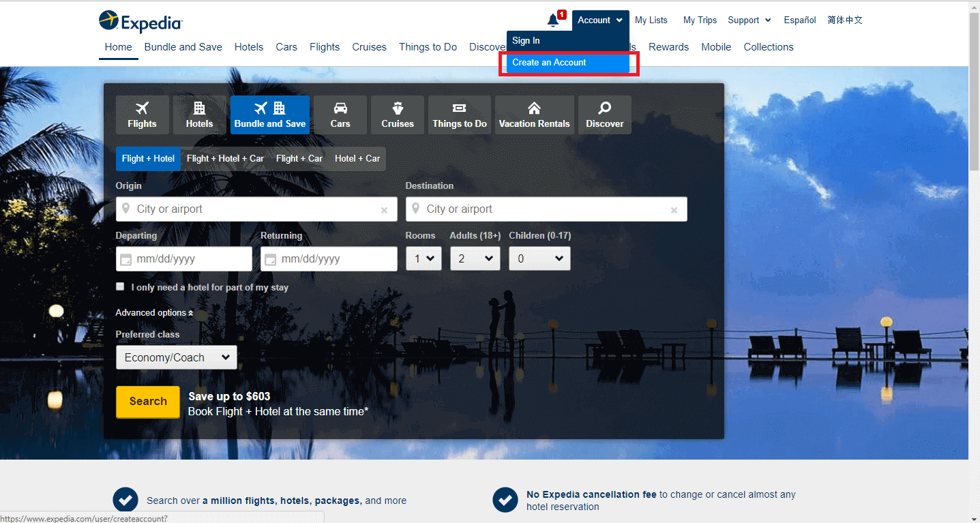The height and width of the screenshot is (523, 980).
Task: Open the Returning calendar icon
Action: pos(270,260)
